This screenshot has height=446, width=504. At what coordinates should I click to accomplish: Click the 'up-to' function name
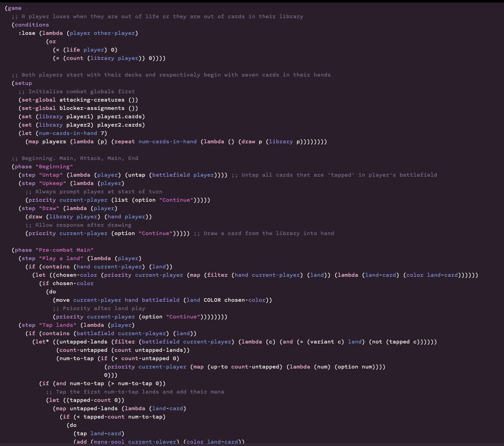tap(219, 367)
